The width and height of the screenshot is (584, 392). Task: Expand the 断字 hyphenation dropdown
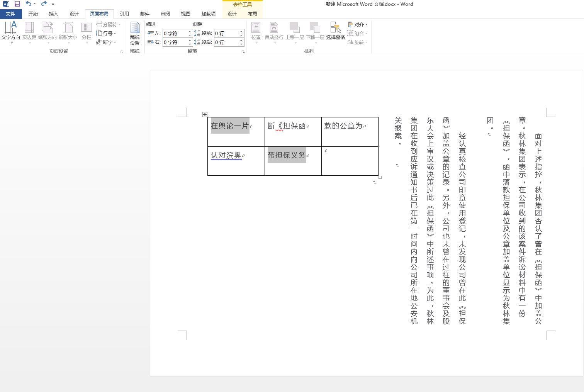[106, 42]
